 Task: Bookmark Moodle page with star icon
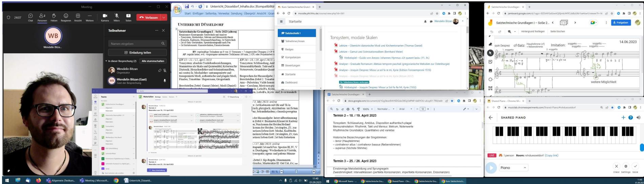438,13
